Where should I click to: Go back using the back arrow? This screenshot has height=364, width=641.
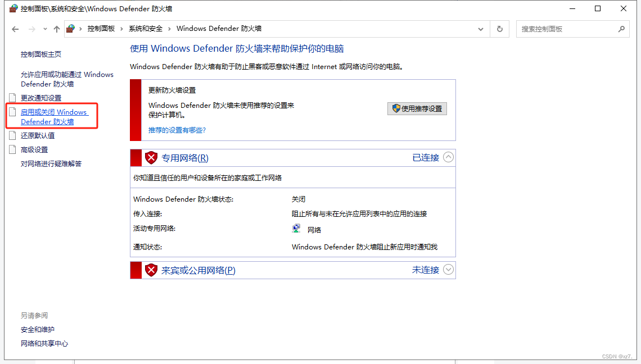click(x=15, y=29)
